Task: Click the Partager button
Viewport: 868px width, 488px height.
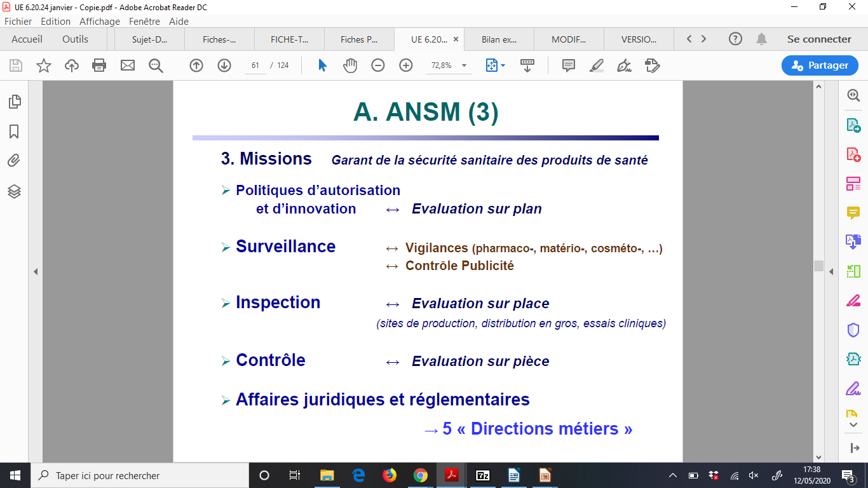Action: click(x=819, y=65)
